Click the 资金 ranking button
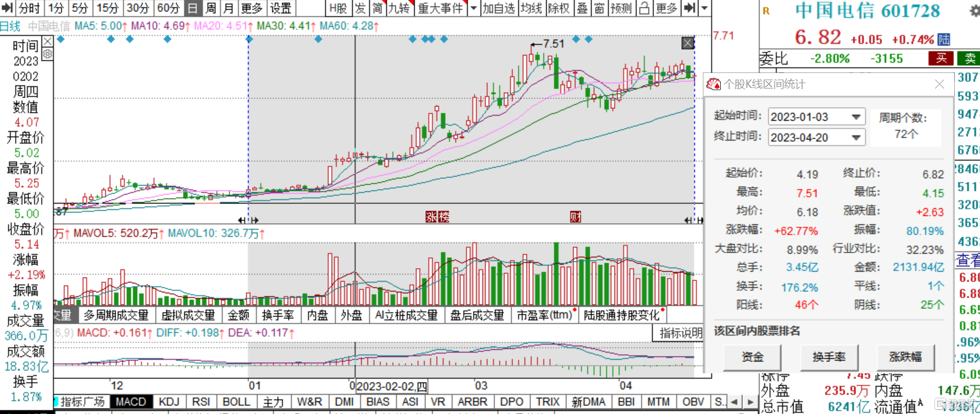This screenshot has width=980, height=414. click(x=753, y=357)
